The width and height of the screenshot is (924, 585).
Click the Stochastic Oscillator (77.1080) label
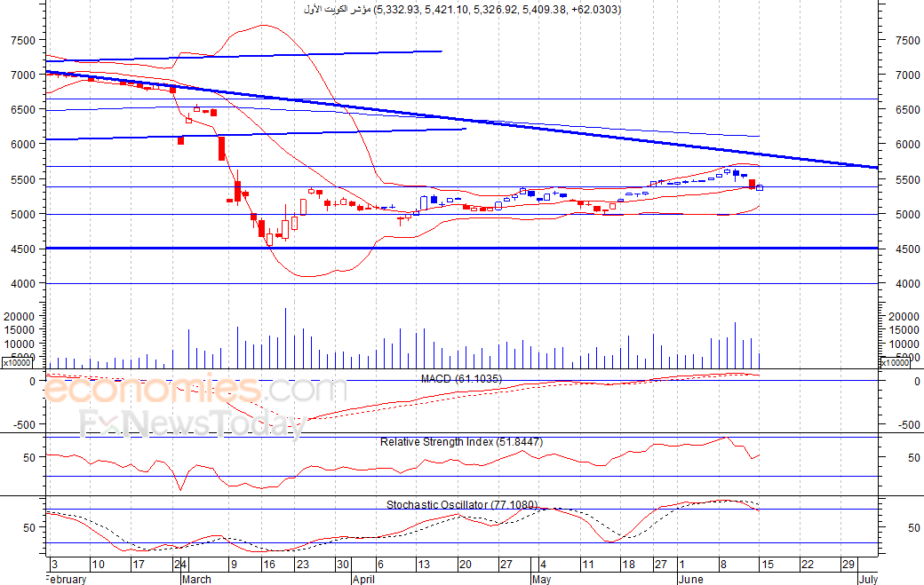tap(461, 505)
